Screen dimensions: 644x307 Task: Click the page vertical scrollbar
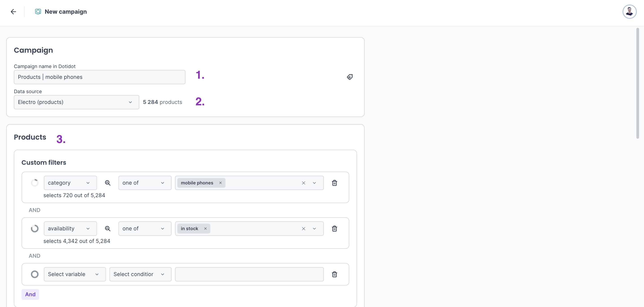click(x=637, y=83)
